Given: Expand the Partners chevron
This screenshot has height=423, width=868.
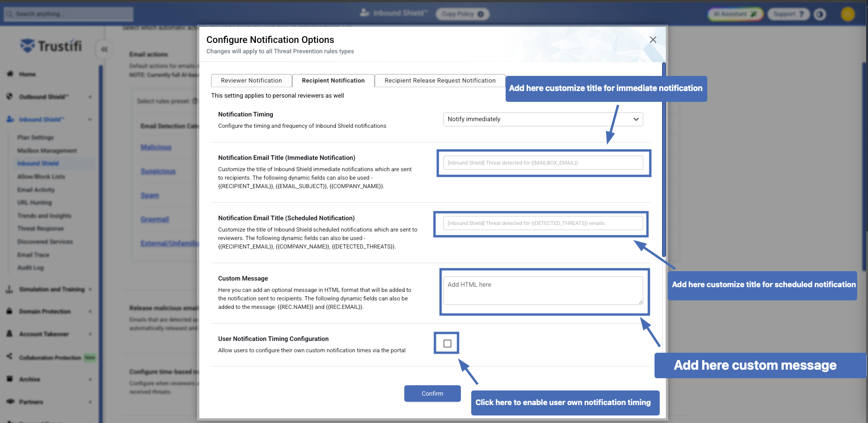Looking at the screenshot, I should (x=90, y=402).
